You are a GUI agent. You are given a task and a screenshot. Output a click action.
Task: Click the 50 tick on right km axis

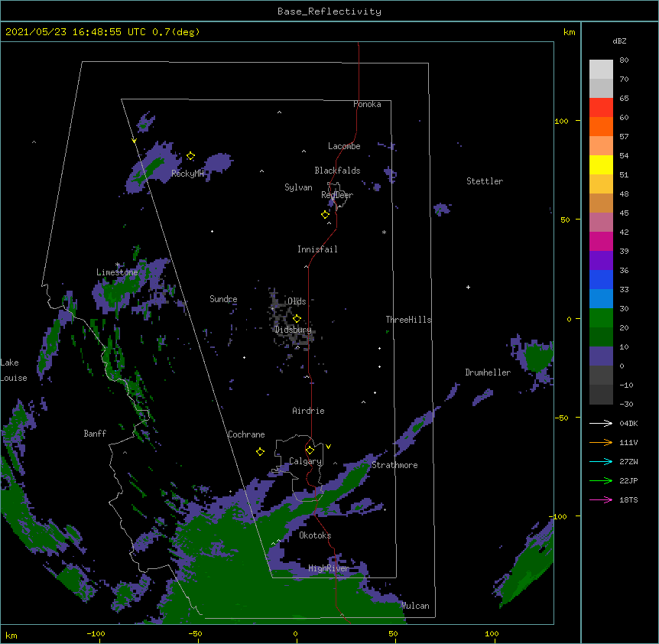pos(565,220)
